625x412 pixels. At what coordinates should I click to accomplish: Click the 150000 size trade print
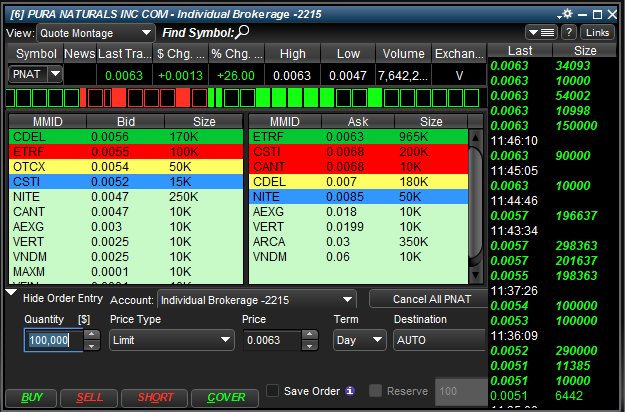(x=576, y=126)
